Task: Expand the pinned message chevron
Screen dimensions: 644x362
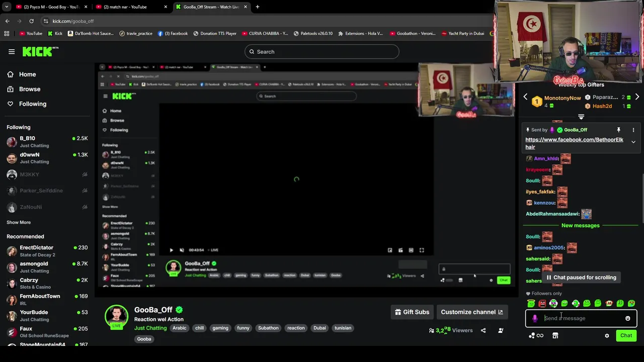Action: point(633,142)
